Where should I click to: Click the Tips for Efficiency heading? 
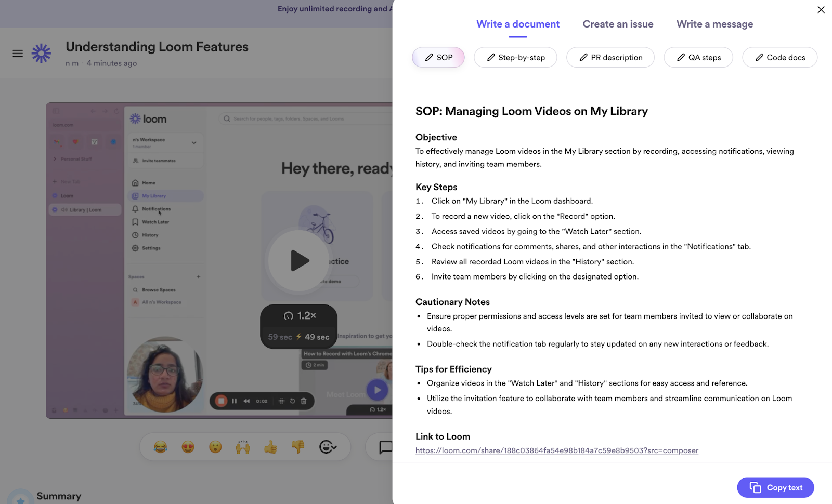tap(453, 369)
